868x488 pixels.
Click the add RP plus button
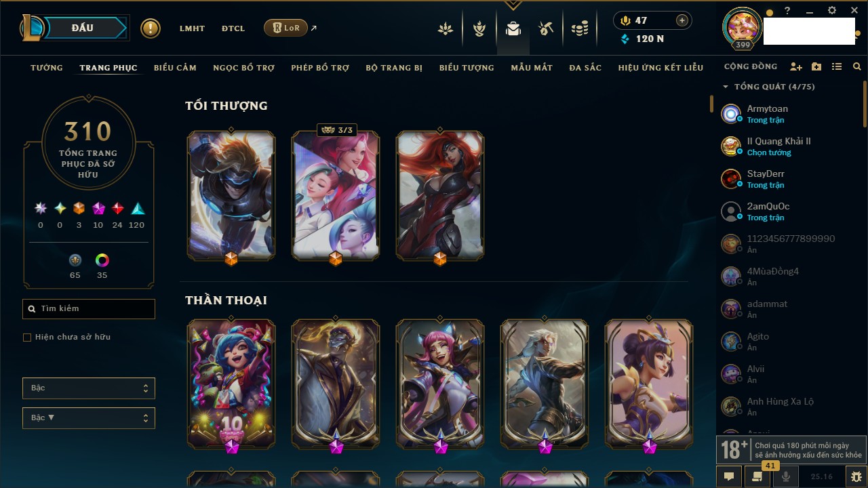click(x=682, y=20)
